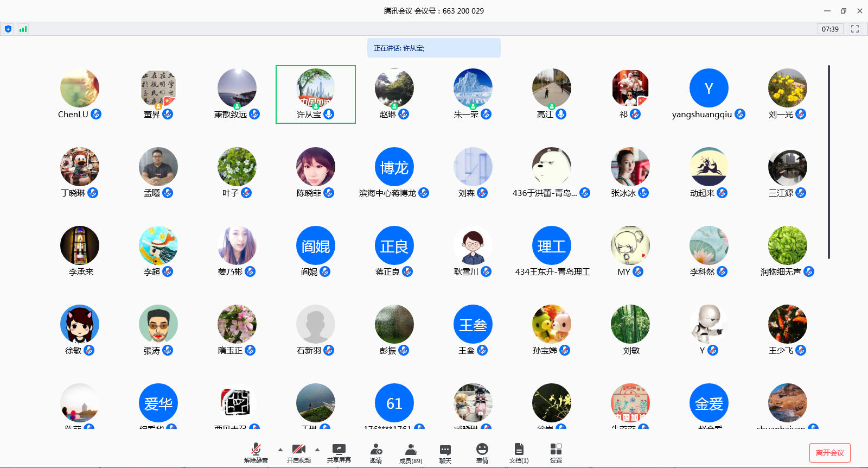
Task: Unmute microphone with 解除静音 button
Action: click(x=256, y=452)
